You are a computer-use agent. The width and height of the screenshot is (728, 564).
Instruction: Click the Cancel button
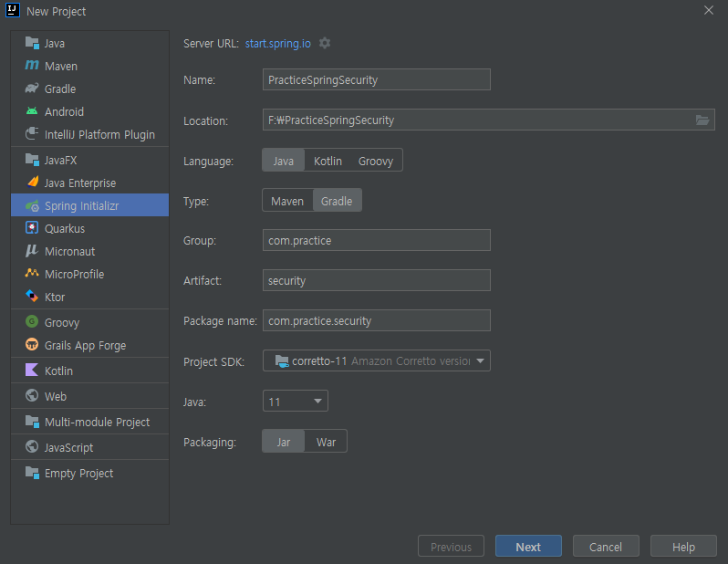click(x=606, y=547)
